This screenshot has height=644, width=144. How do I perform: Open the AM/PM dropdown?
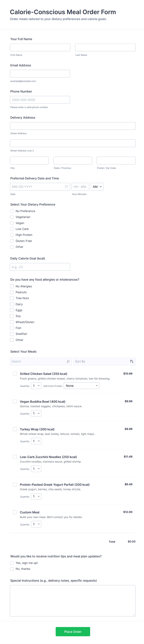click(97, 187)
